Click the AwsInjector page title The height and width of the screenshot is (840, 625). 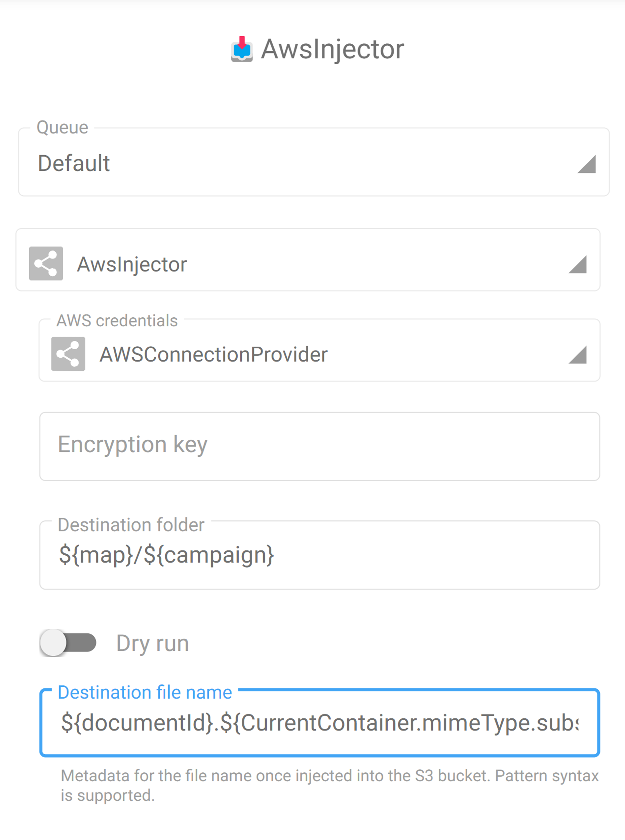(x=332, y=49)
